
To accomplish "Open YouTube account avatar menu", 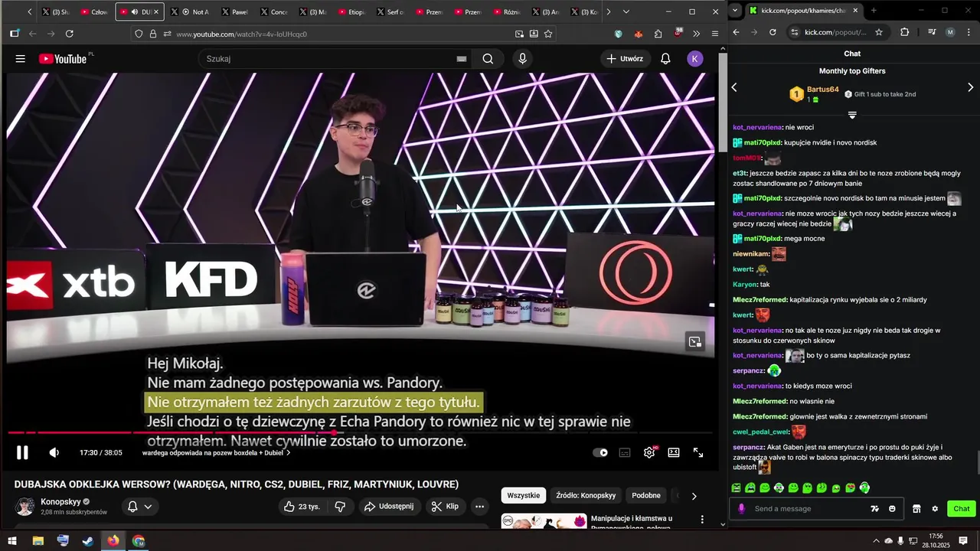I will (695, 59).
